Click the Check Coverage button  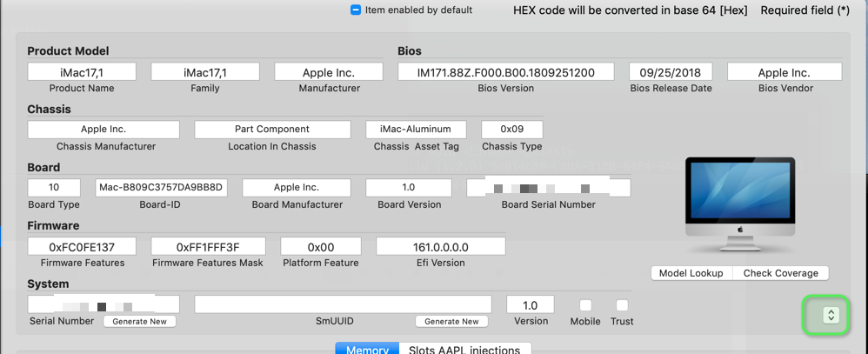click(779, 273)
